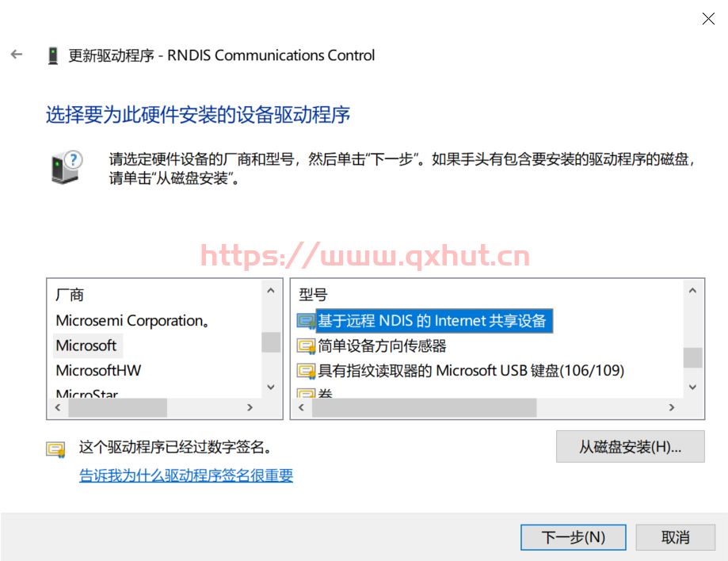Click the hardware question mark icon

pos(67,168)
